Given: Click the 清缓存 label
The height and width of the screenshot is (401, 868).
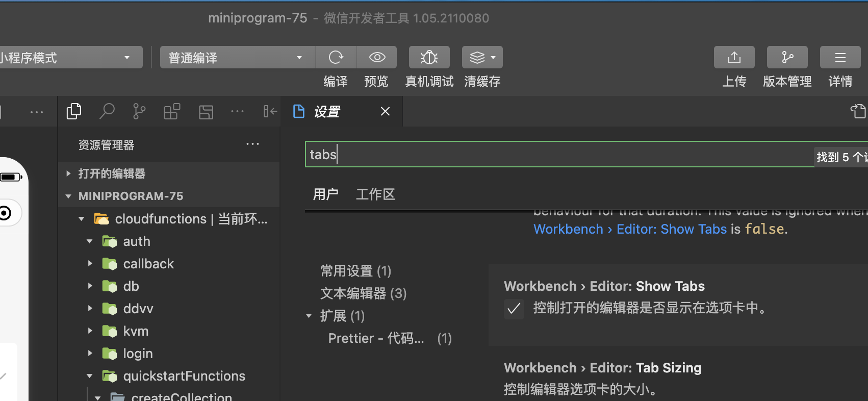Looking at the screenshot, I should 482,82.
